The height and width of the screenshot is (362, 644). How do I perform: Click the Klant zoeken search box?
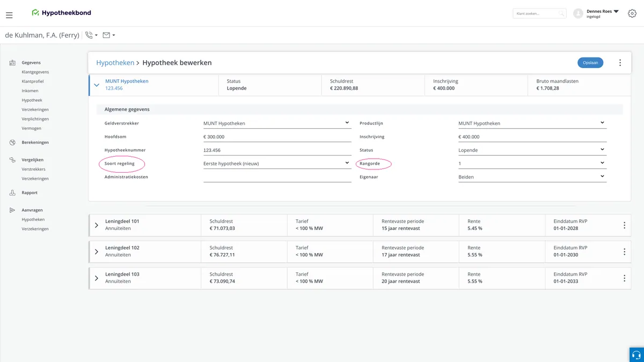539,13
